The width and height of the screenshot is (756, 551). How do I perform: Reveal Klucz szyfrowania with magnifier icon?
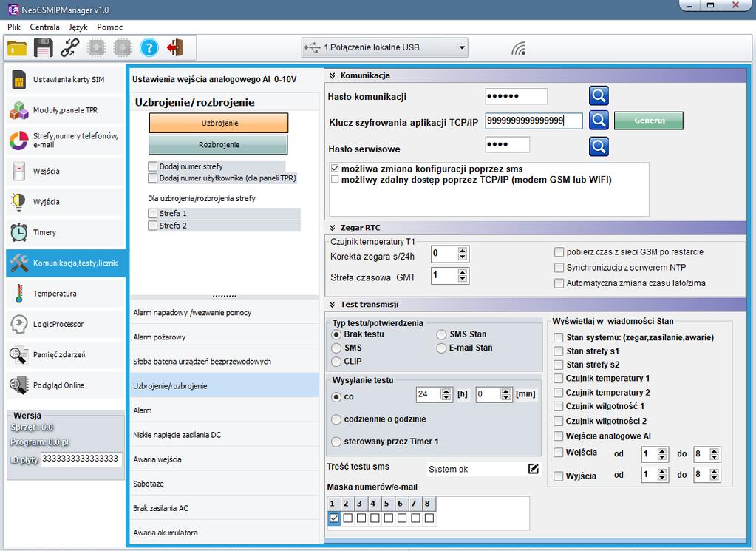click(599, 120)
